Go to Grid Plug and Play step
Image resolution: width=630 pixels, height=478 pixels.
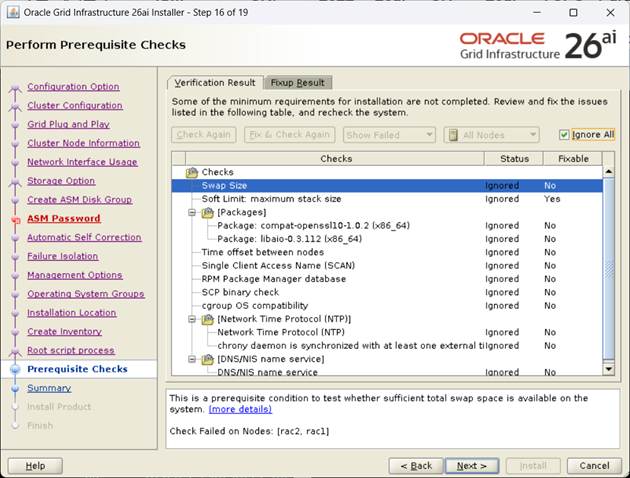(68, 125)
